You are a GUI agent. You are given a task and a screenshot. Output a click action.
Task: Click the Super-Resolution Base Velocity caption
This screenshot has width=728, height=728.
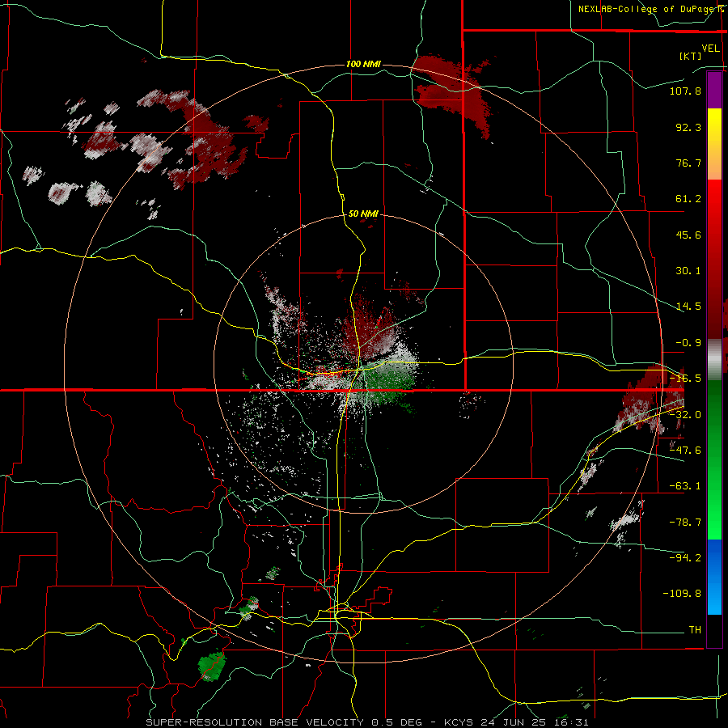click(367, 722)
